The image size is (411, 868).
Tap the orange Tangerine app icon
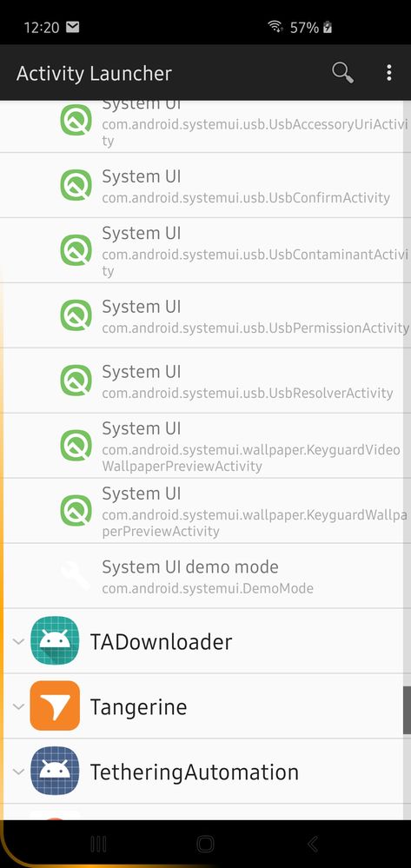[55, 706]
